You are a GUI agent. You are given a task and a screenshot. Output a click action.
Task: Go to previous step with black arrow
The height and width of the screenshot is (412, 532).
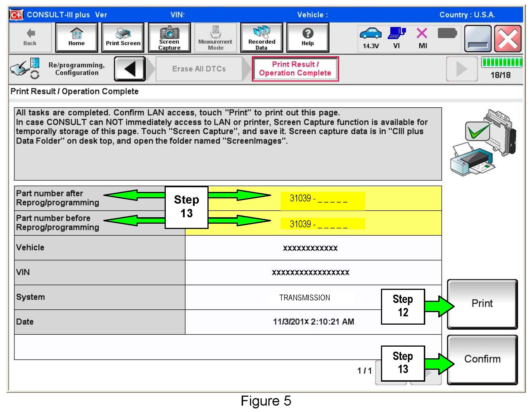pyautogui.click(x=130, y=69)
